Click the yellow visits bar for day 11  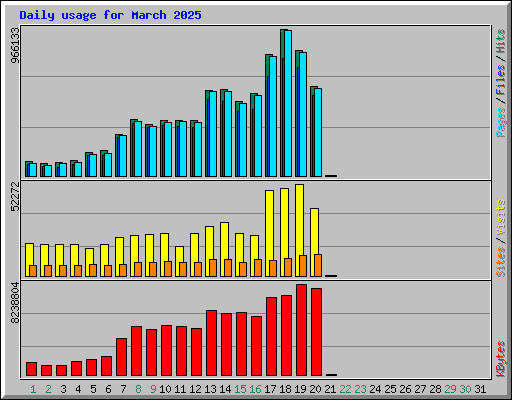(179, 254)
